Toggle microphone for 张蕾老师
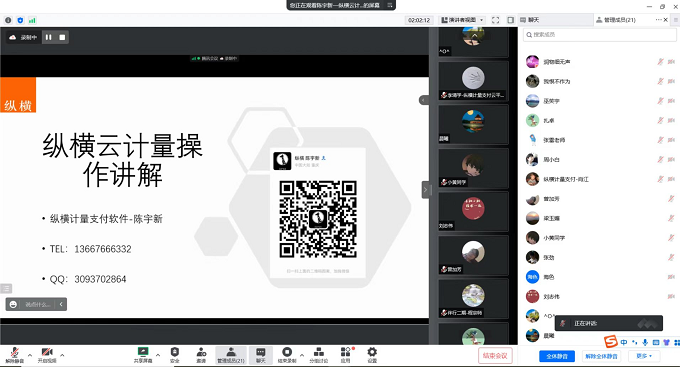The image size is (680, 367). click(660, 140)
